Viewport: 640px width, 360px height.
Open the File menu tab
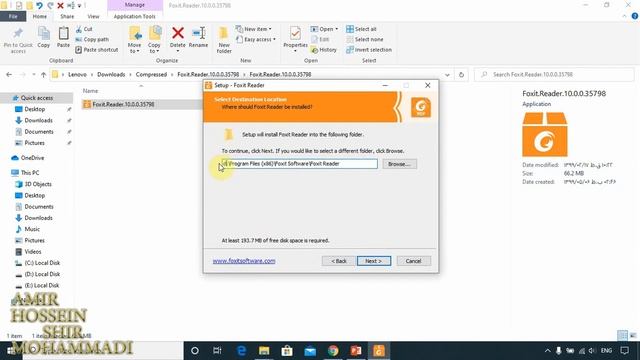13,16
